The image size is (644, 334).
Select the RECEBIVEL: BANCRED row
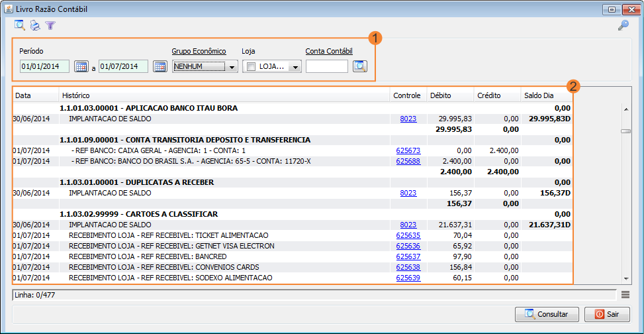(x=293, y=256)
